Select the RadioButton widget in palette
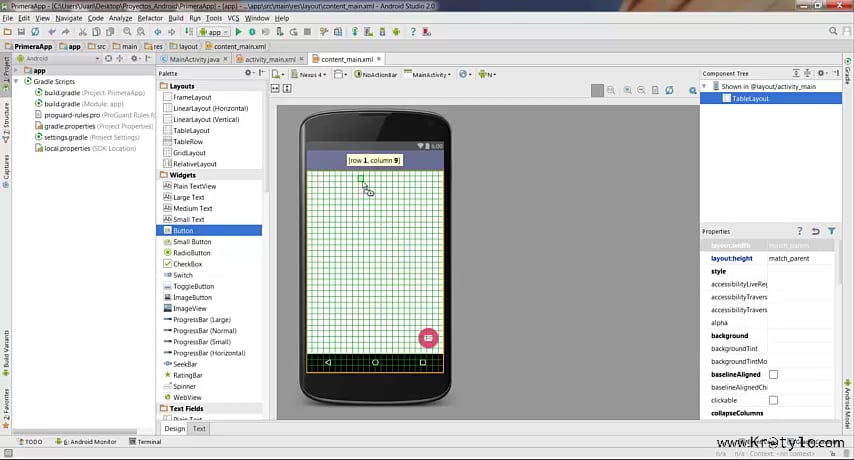This screenshot has width=854, height=460. click(x=209, y=253)
